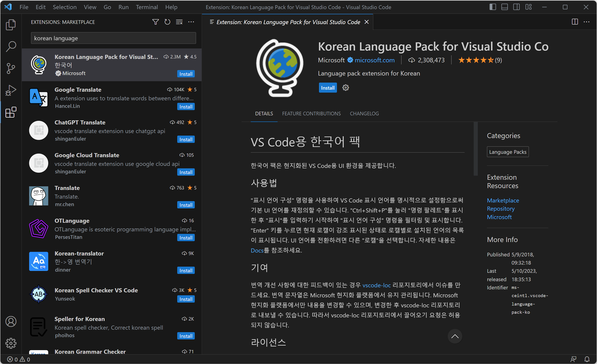This screenshot has width=597, height=364.
Task: Toggle the bottom panel layout button
Action: 504,7
